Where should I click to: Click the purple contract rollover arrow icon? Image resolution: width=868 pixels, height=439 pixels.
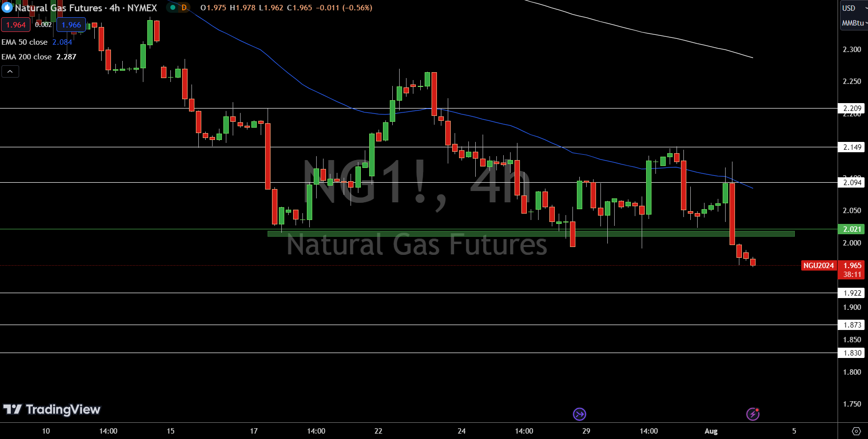pyautogui.click(x=579, y=414)
